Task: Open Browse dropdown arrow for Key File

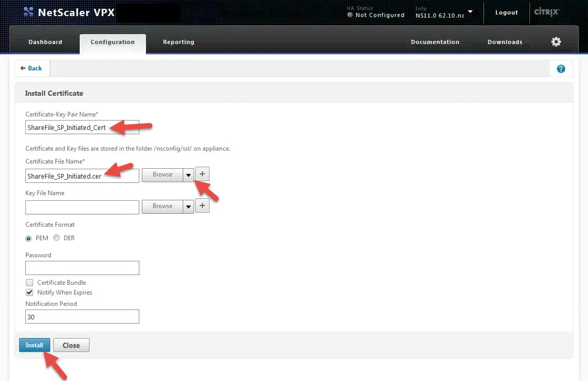Action: (188, 207)
